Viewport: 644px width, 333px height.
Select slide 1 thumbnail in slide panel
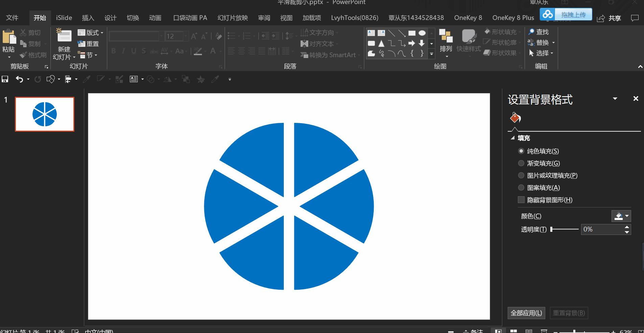click(x=45, y=114)
